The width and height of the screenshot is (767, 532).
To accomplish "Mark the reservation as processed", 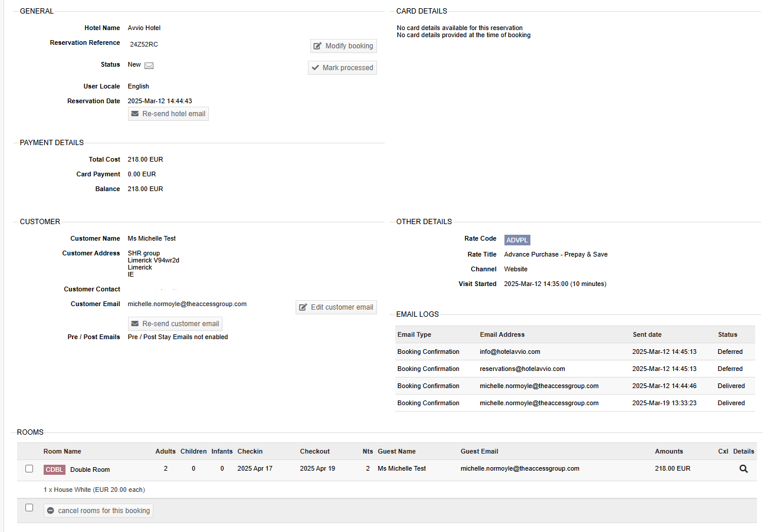I will coord(342,68).
